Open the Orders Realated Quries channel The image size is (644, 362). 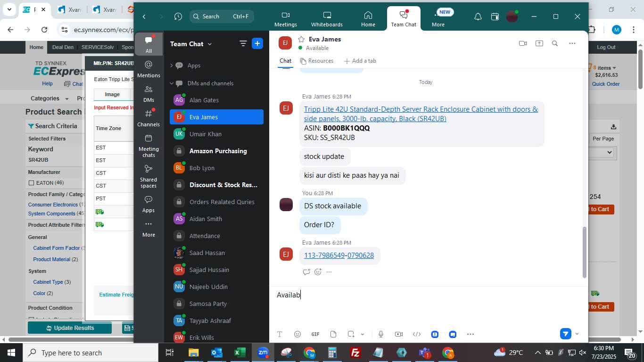[x=216, y=202]
